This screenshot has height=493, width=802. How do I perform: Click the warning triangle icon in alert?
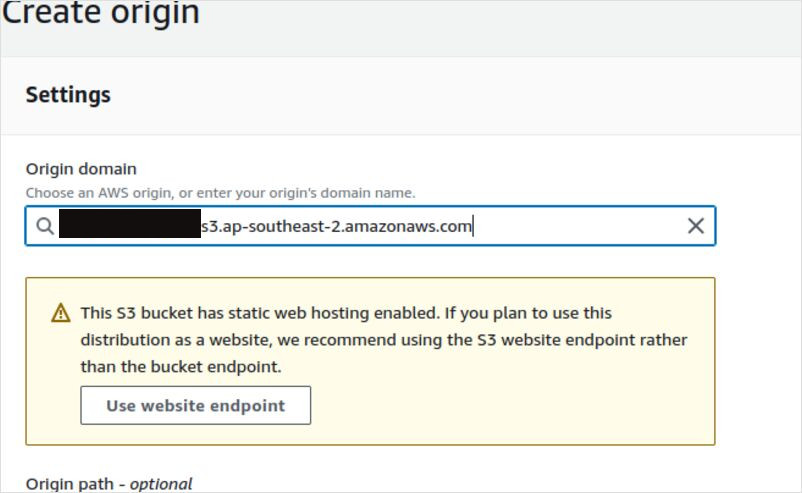pyautogui.click(x=61, y=313)
